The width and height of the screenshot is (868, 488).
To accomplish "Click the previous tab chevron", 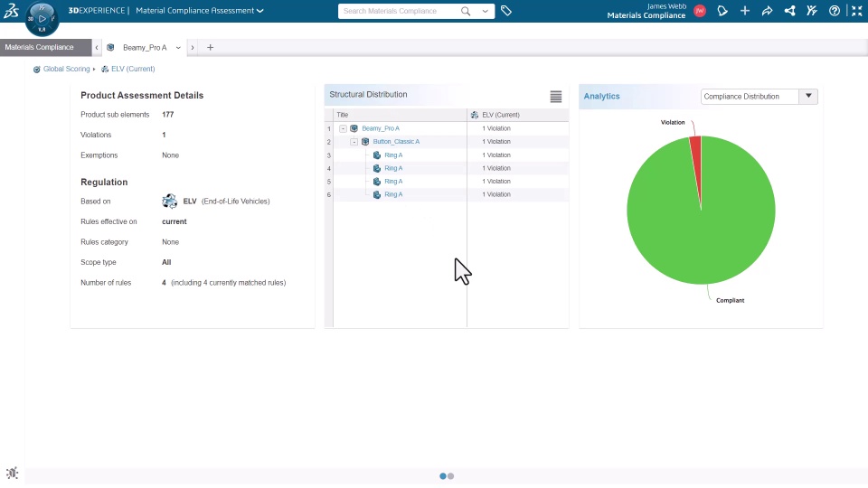I will pos(97,48).
